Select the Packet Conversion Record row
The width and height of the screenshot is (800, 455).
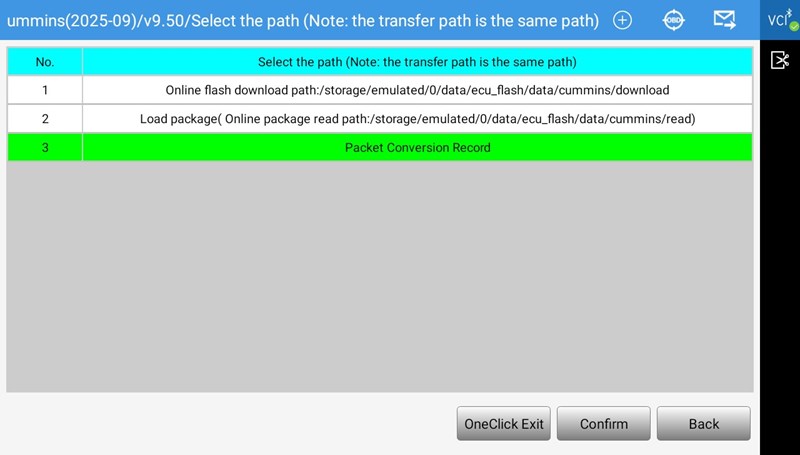pos(417,148)
